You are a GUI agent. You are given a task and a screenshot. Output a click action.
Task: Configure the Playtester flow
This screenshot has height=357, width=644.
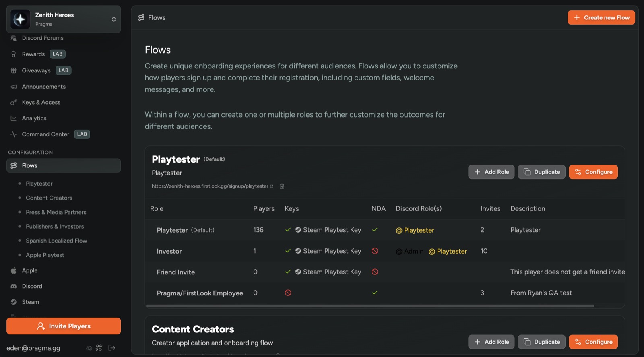coord(593,172)
